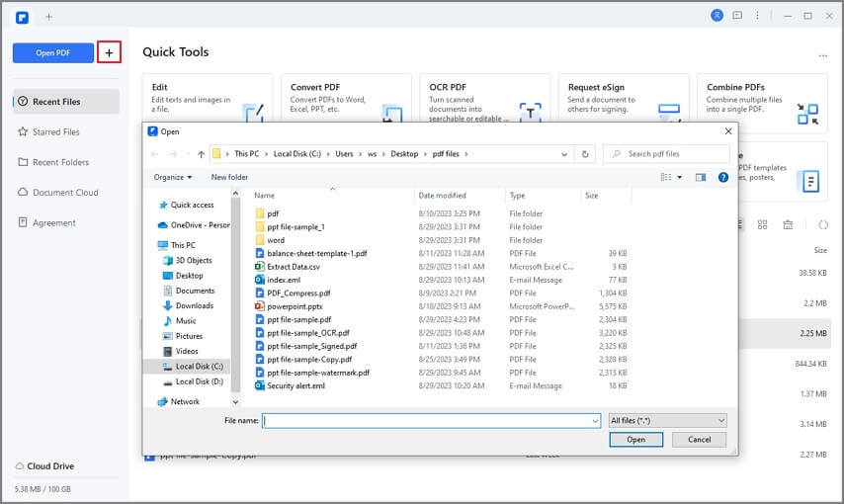Toggle the preview pane icon in dialog
Viewport: 844px width, 504px height.
point(701,177)
